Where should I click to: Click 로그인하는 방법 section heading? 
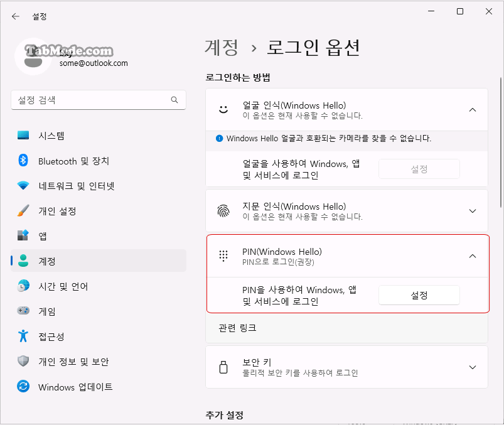coord(238,77)
